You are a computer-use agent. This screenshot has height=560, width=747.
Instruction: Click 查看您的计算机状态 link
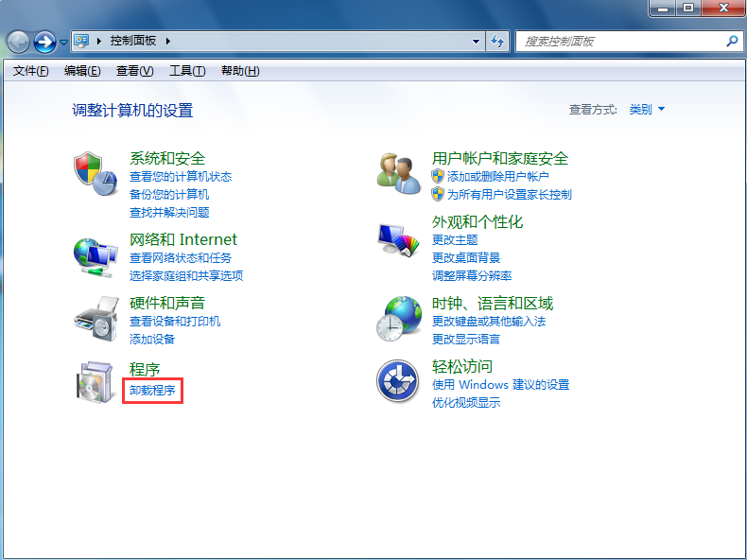(181, 177)
